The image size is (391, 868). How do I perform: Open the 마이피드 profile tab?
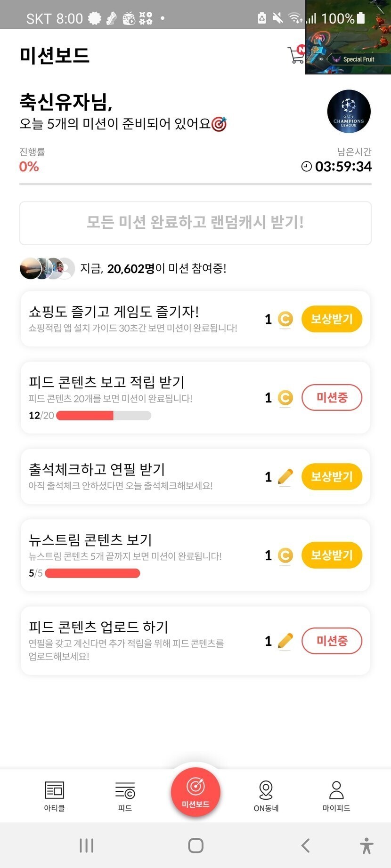(x=336, y=796)
